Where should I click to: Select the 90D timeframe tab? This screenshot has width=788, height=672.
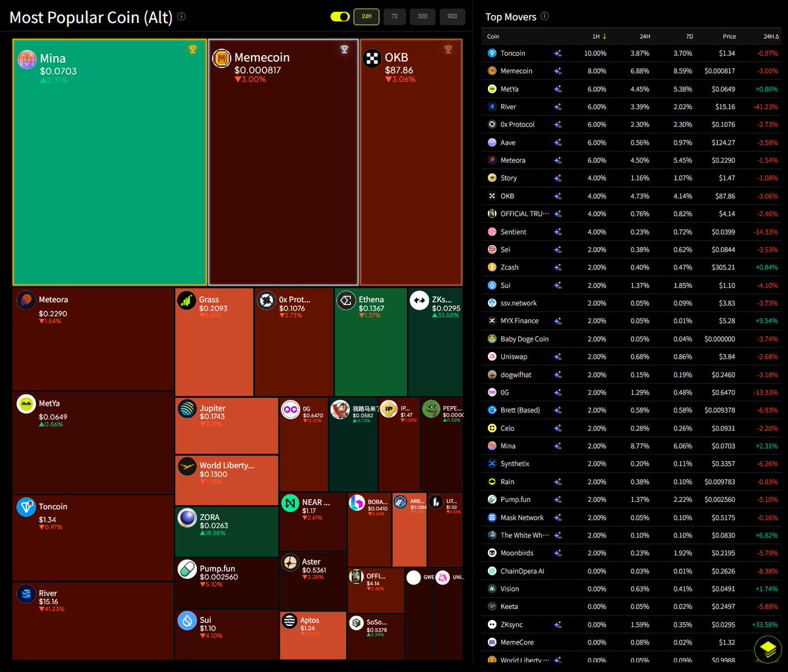coord(452,16)
